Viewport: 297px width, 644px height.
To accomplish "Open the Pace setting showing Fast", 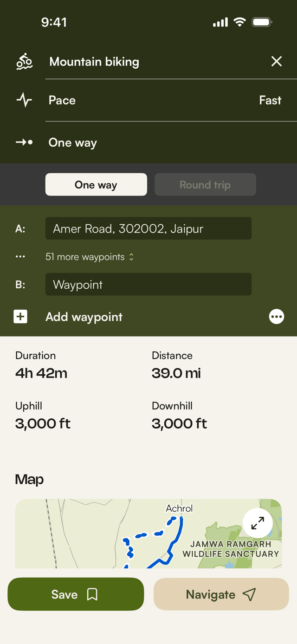I will point(171,100).
